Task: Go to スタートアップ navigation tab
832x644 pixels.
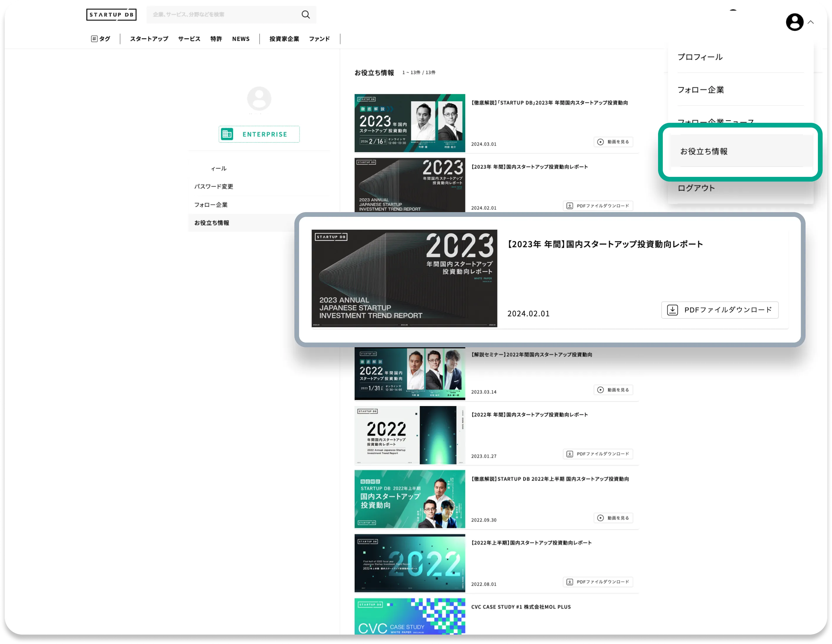Action: [x=149, y=39]
